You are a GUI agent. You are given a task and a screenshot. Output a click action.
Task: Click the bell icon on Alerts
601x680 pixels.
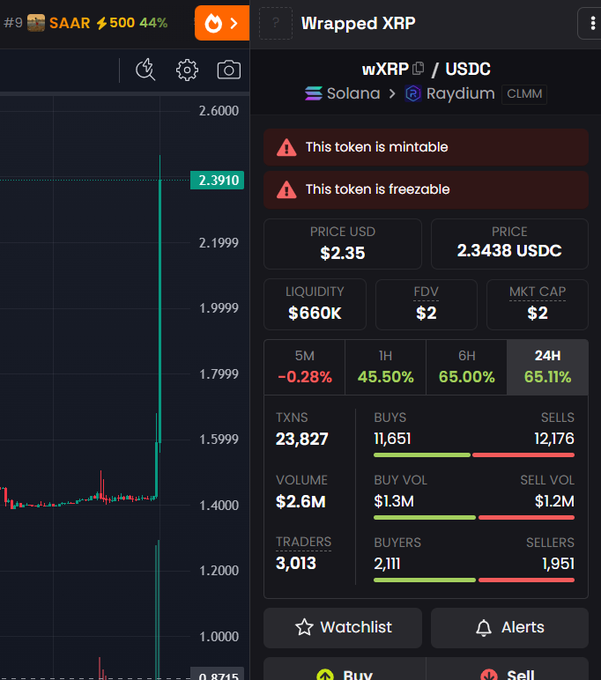click(x=483, y=628)
